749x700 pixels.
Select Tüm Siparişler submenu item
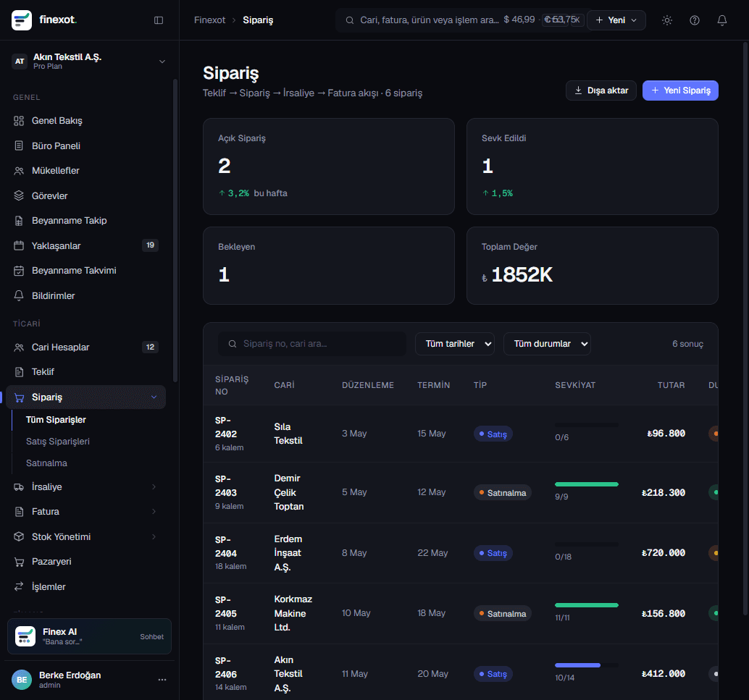(x=56, y=420)
